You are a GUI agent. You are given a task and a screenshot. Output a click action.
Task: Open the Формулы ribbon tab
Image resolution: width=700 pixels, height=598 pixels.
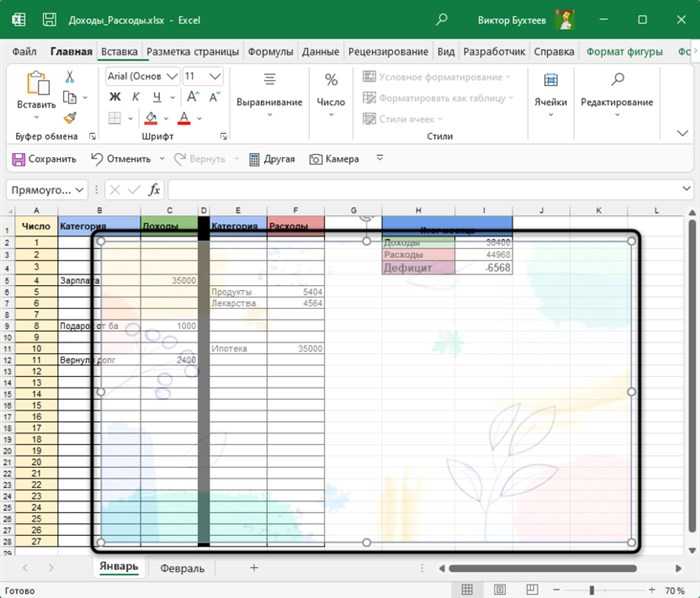click(271, 52)
